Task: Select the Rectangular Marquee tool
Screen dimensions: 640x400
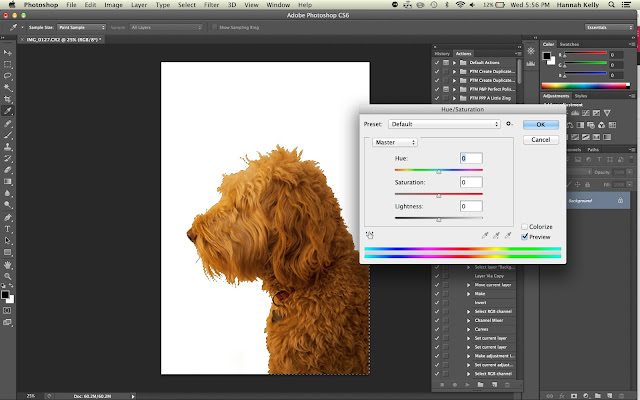Action: (7, 64)
